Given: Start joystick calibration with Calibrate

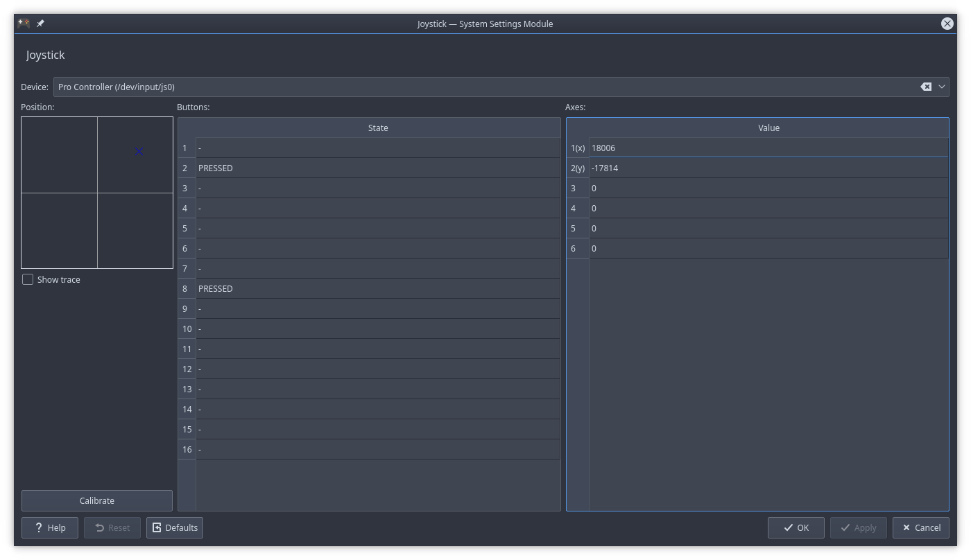Looking at the screenshot, I should click(x=96, y=500).
